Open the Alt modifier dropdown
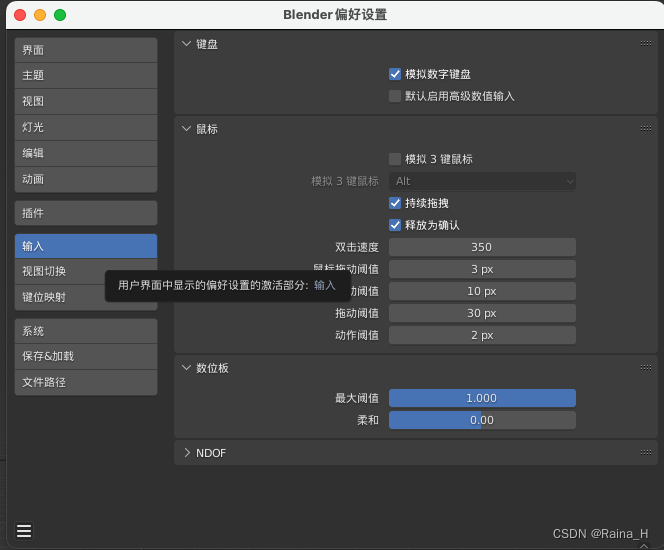The image size is (664, 550). pos(482,181)
